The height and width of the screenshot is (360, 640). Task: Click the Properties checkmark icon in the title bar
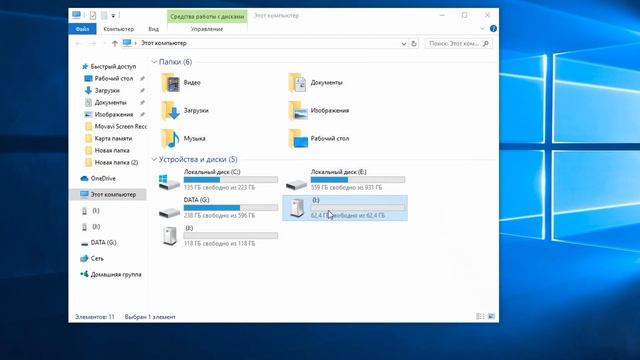click(x=93, y=16)
